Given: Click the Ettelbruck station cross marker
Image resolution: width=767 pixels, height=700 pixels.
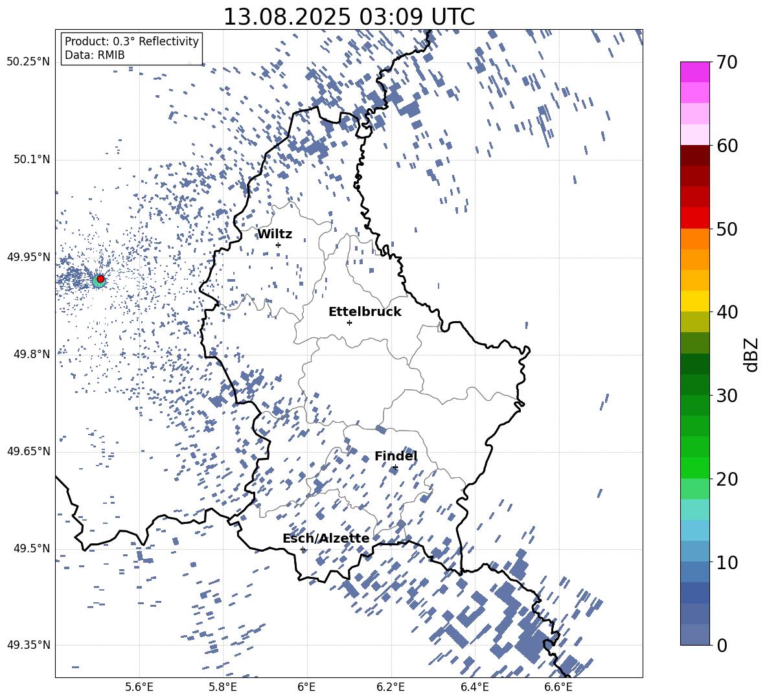Looking at the screenshot, I should tap(349, 322).
